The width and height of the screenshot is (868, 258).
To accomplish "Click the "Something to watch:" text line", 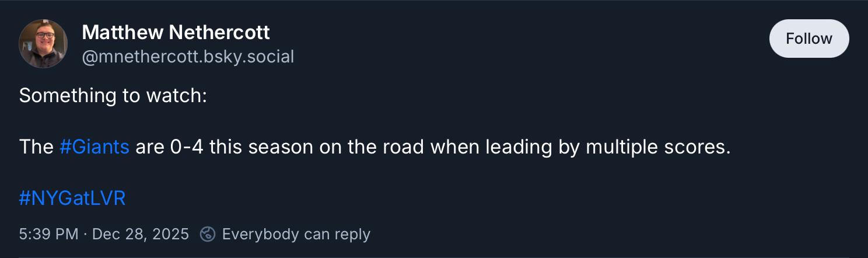I will [113, 96].
